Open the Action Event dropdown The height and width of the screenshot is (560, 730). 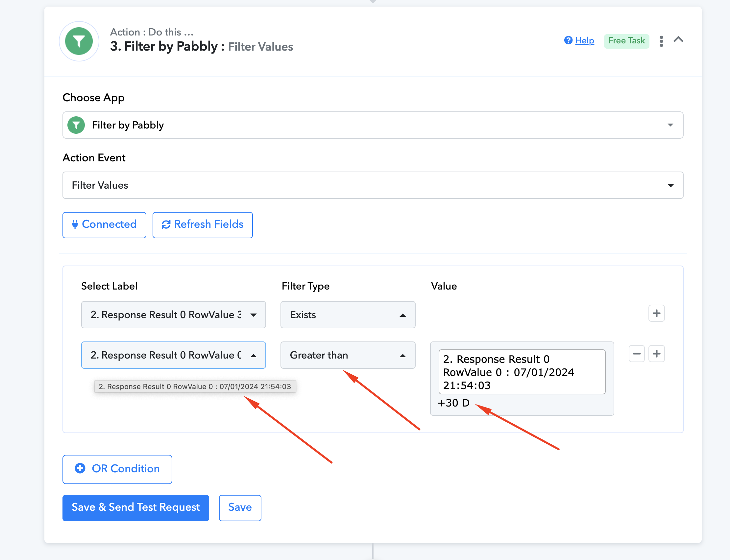pos(373,185)
